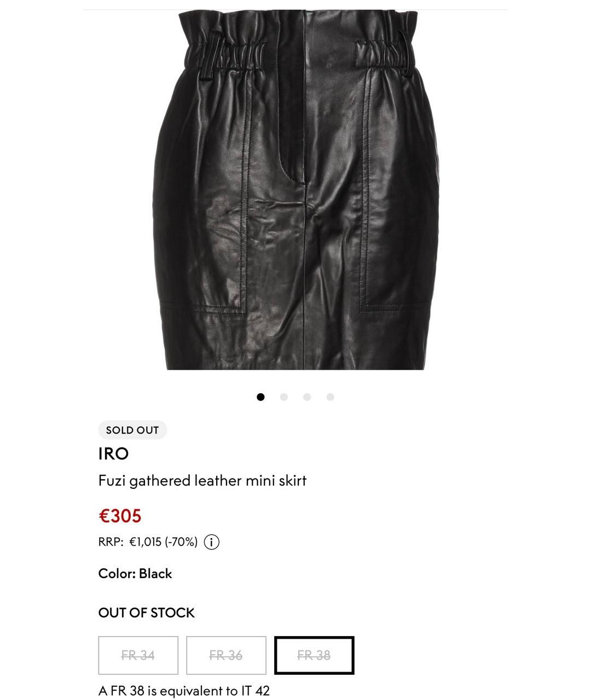Select size FR 34
Image resolution: width=591 pixels, height=700 pixels.
coord(138,655)
